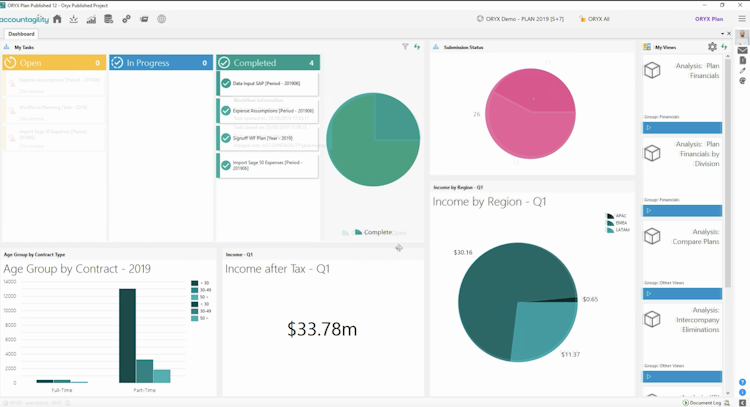750x407 pixels.
Task: Open the dashboard tab list dropdown arrow
Action: pyautogui.click(x=722, y=33)
